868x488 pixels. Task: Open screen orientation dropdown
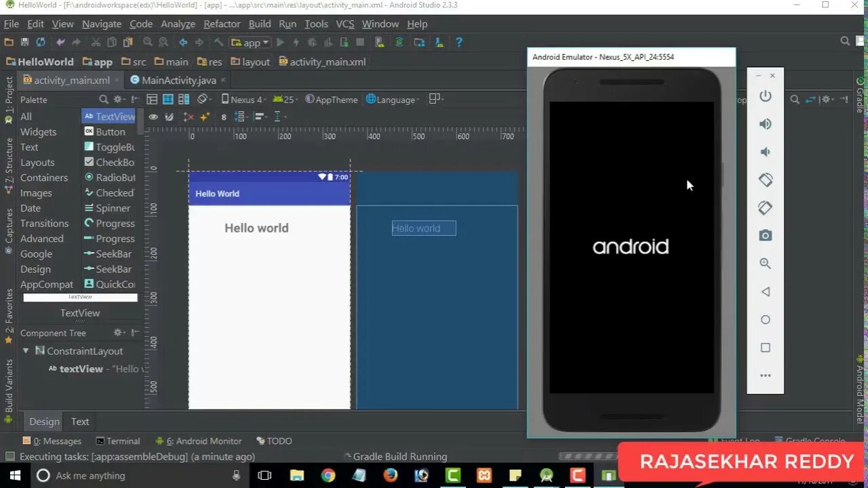(203, 100)
